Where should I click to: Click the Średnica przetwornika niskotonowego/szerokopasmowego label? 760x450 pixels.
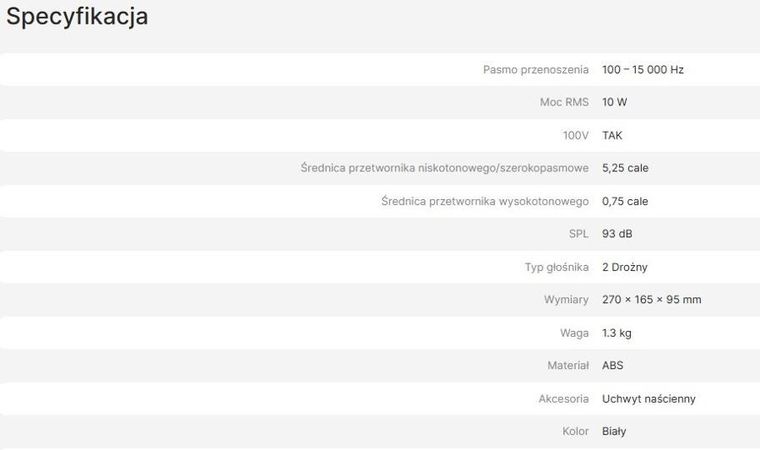coord(444,168)
